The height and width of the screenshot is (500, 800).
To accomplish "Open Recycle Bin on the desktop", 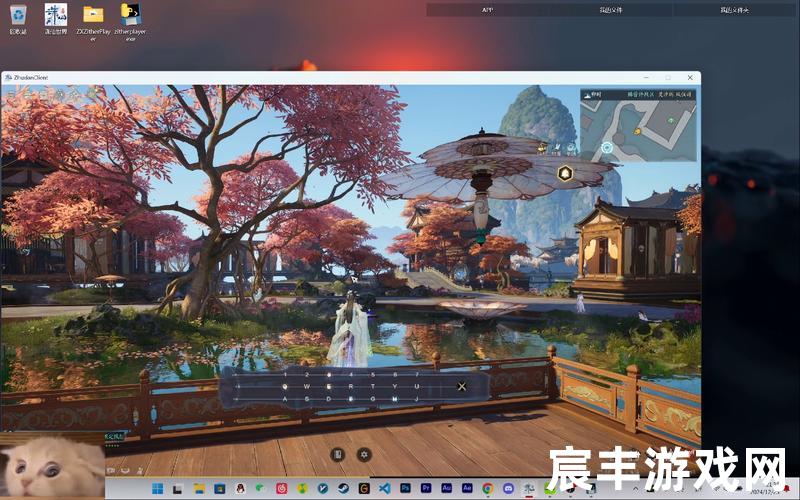I will pos(18,19).
